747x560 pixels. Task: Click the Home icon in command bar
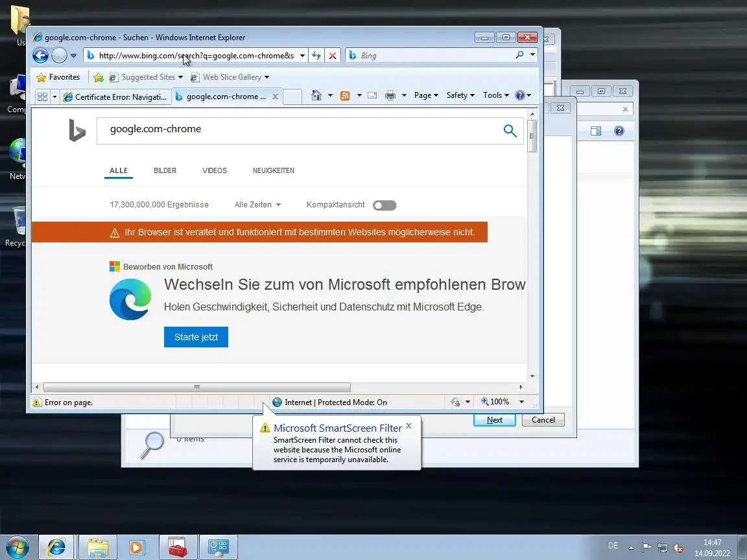[x=316, y=95]
